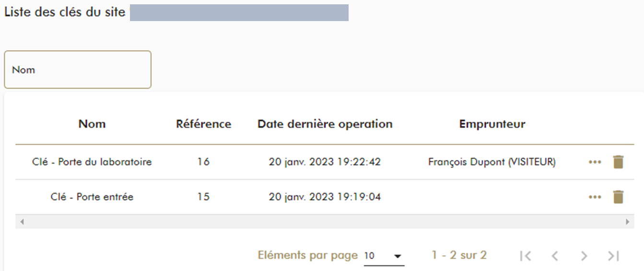Click borrower François Dupont (VISITEUR)
The width and height of the screenshot is (644, 271).
pos(492,162)
